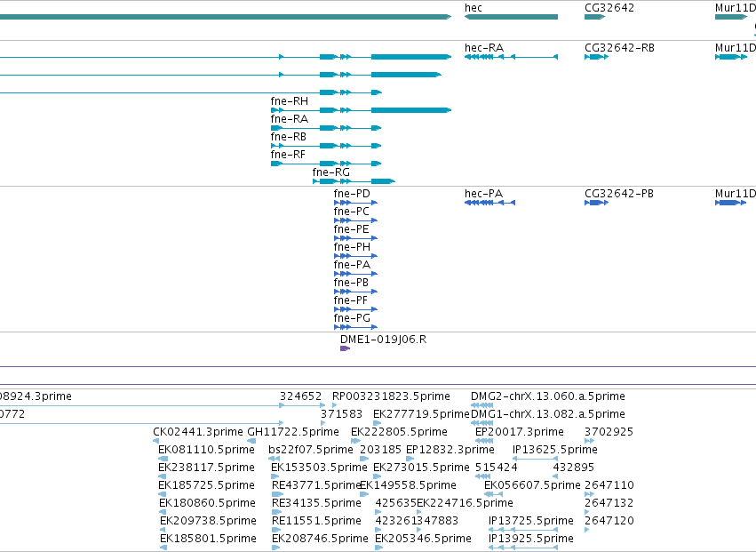
Task: Click the 2647120 feature label
Action: (x=609, y=521)
